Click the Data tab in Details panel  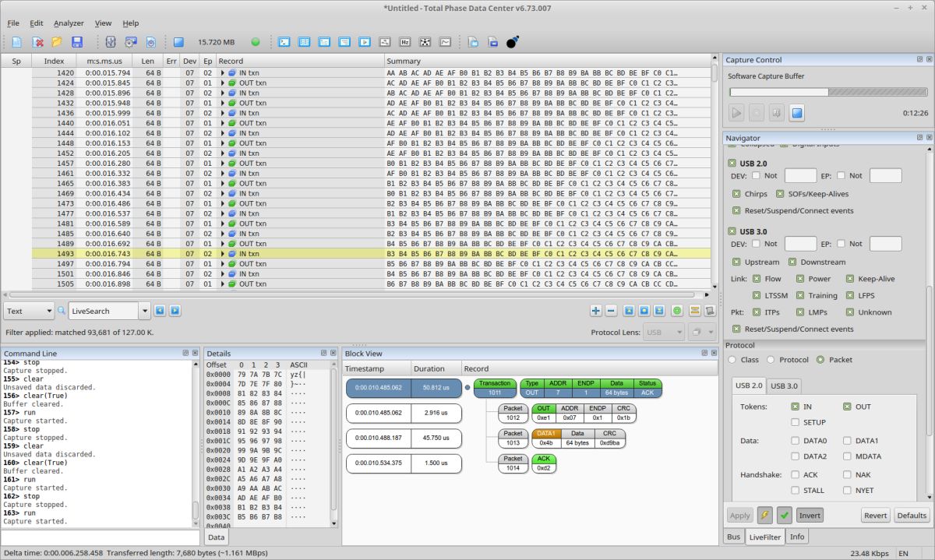[216, 537]
